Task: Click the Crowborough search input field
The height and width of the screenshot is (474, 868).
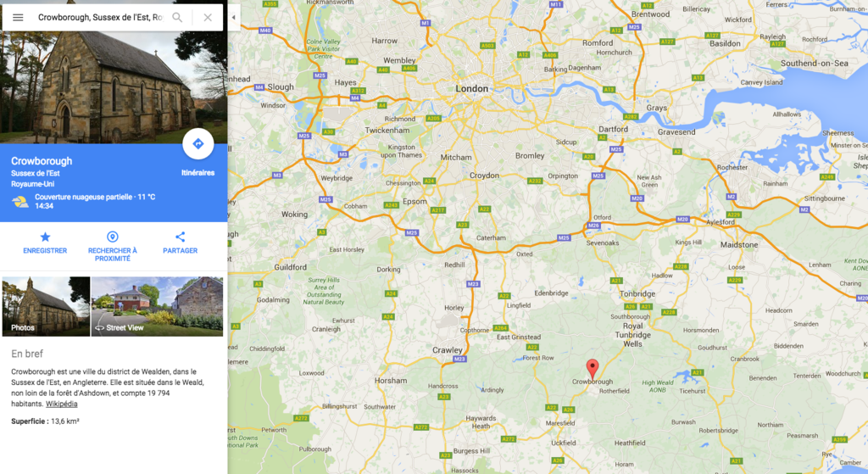Action: (100, 17)
